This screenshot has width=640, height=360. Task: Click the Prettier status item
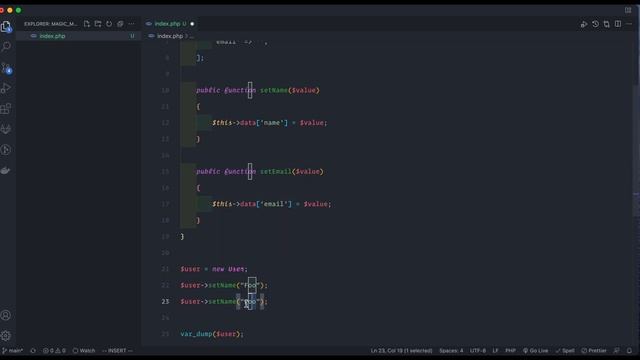click(x=594, y=351)
